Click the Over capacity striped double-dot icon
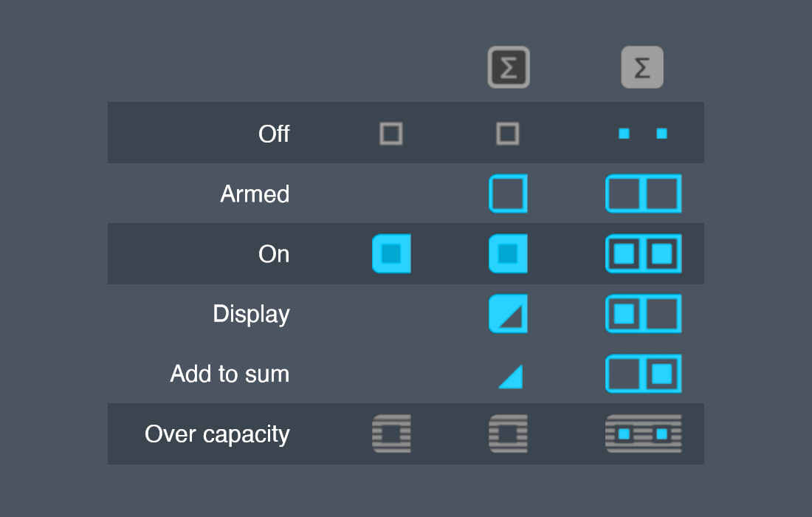Image resolution: width=812 pixels, height=517 pixels. (x=643, y=434)
